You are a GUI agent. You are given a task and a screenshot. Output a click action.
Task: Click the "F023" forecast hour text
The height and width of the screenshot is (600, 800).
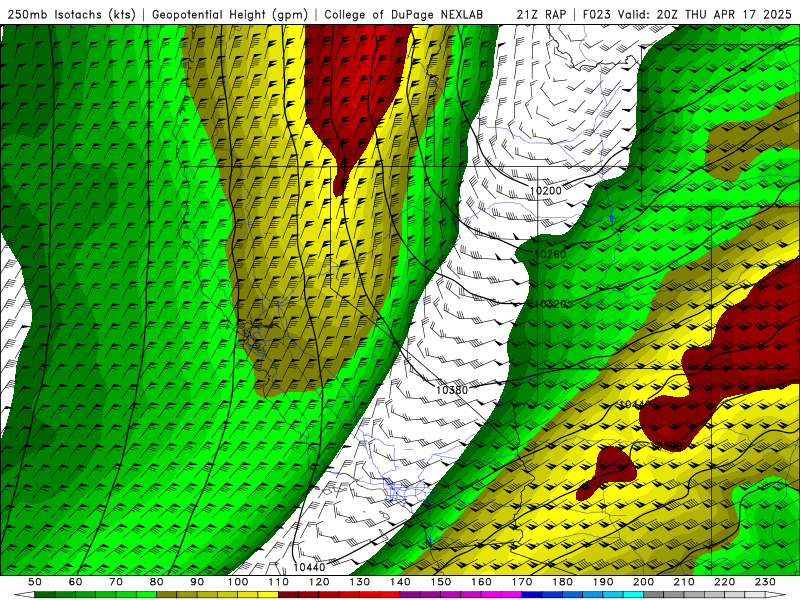(x=596, y=14)
